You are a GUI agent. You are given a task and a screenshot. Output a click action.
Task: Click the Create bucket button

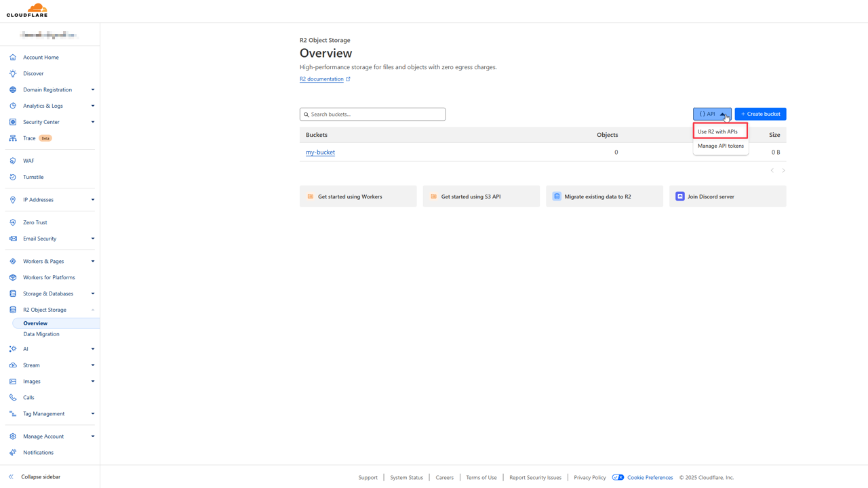tap(760, 114)
